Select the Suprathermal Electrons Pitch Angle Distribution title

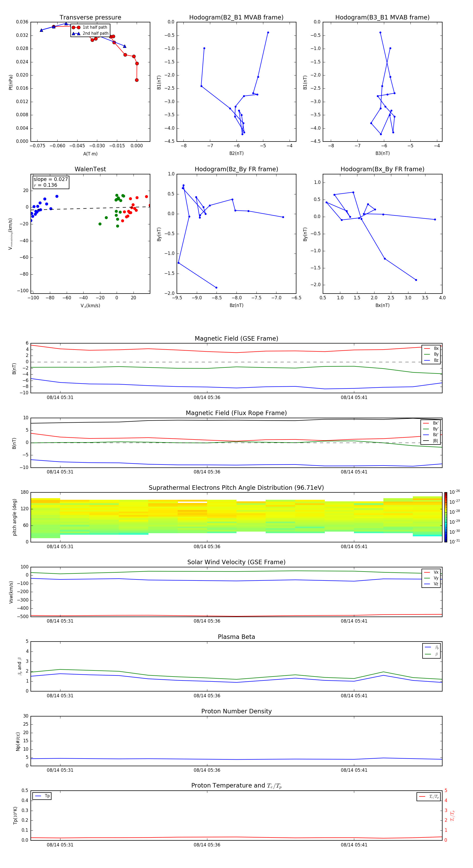(236, 488)
